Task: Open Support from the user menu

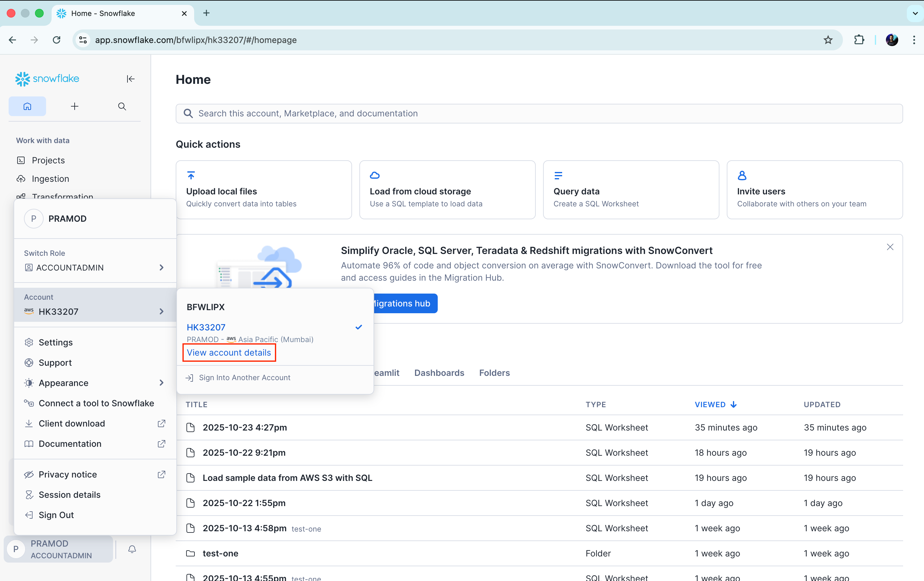Action: pyautogui.click(x=95, y=362)
